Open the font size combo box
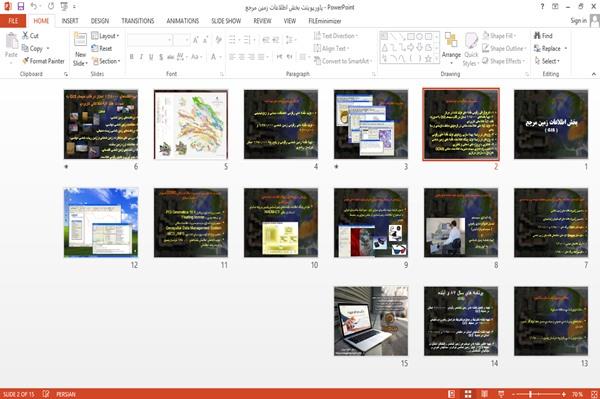The width and height of the screenshot is (600, 399). tap(181, 40)
